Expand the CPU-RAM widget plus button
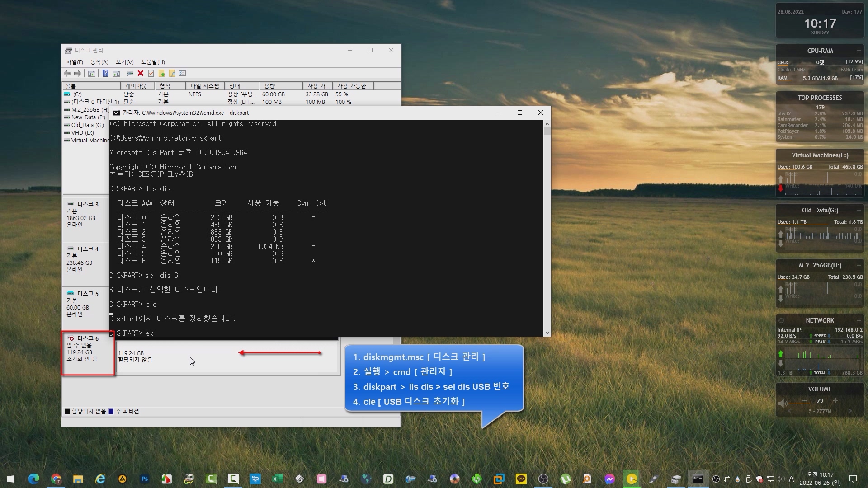The image size is (868, 488). (859, 51)
